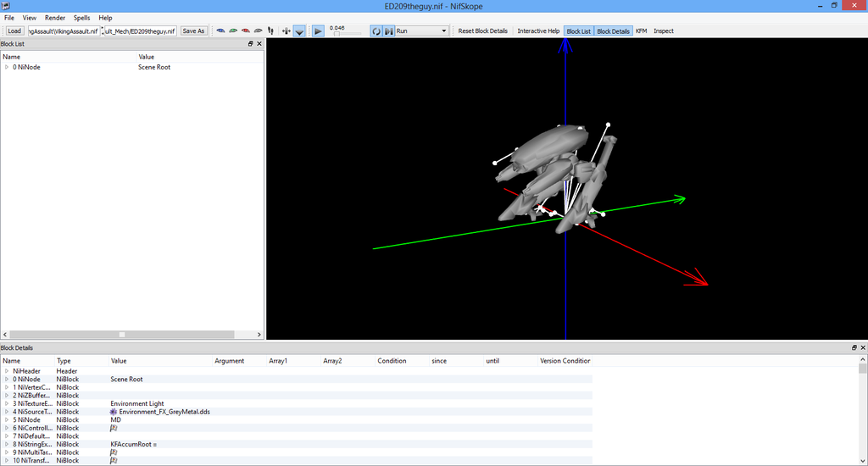Toggle the Block List panel button
This screenshot has width=868, height=466.
point(578,31)
